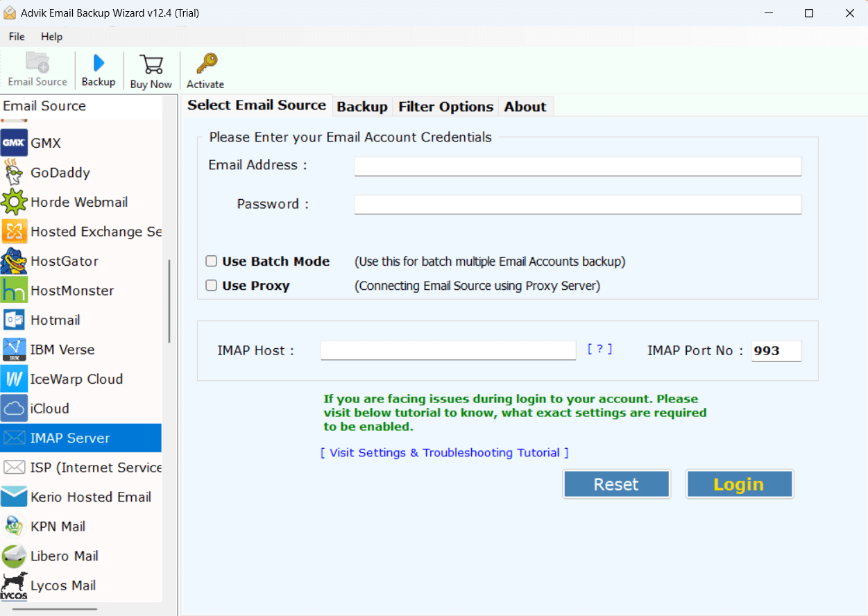Select the HostMonster icon
The width and height of the screenshot is (868, 616).
14,290
